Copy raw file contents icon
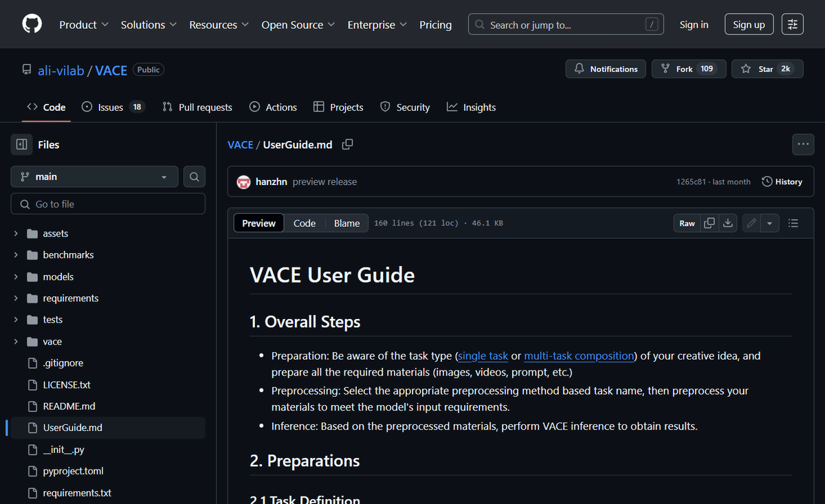825x504 pixels. point(709,223)
